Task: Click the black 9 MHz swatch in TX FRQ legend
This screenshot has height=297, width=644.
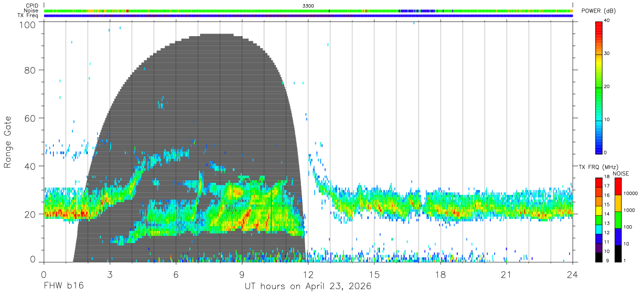Action: (x=599, y=257)
